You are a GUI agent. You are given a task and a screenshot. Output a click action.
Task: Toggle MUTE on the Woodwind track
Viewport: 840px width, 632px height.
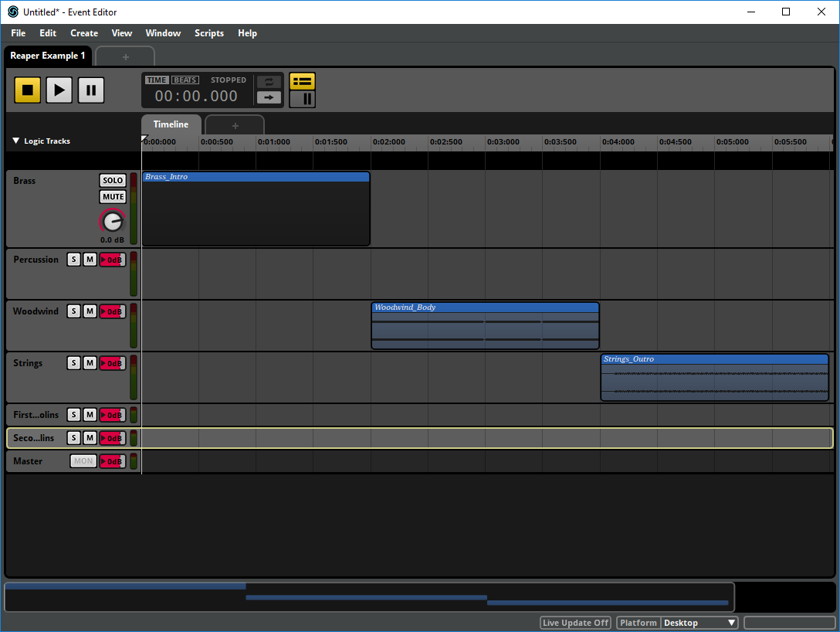pos(90,311)
